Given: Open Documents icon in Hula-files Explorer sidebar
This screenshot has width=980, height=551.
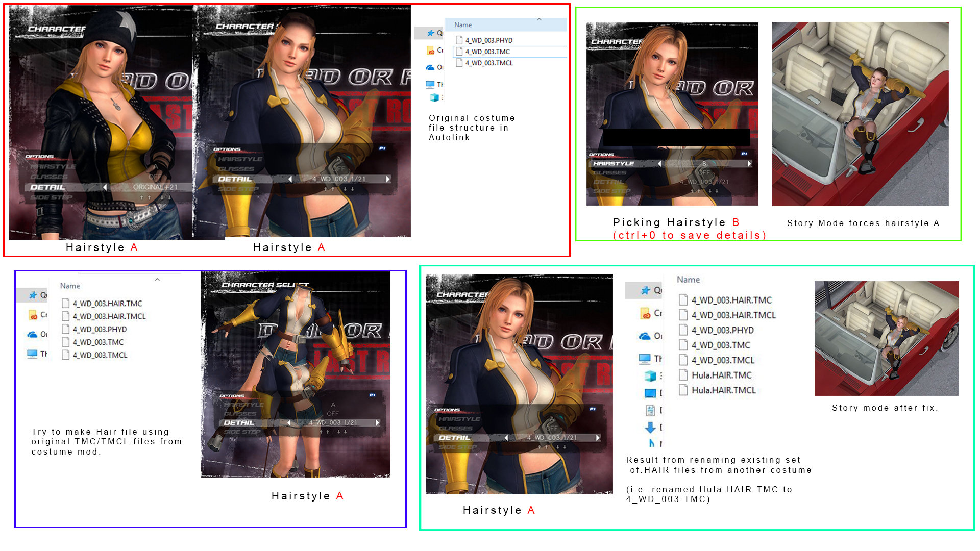Looking at the screenshot, I should pyautogui.click(x=650, y=410).
